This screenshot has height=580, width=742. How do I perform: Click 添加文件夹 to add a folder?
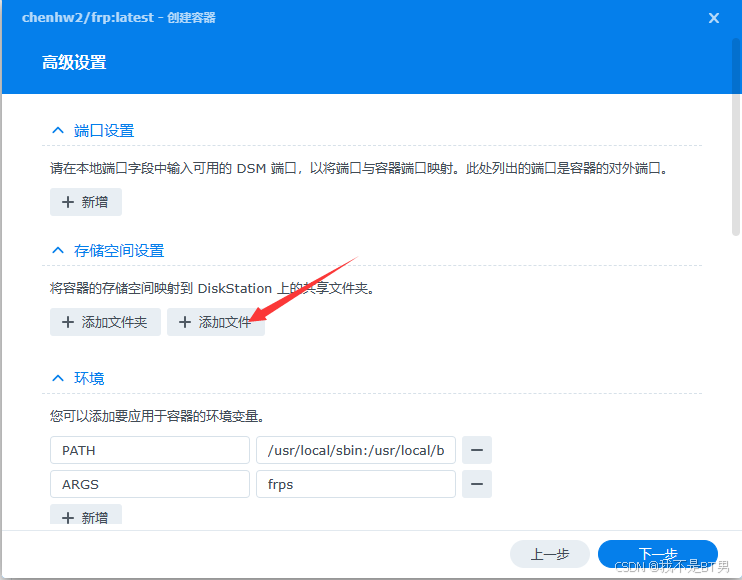(105, 322)
